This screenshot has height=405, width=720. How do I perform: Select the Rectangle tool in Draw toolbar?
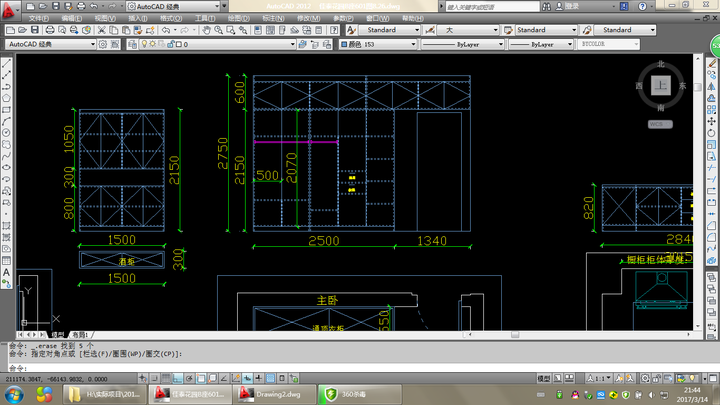click(6, 110)
